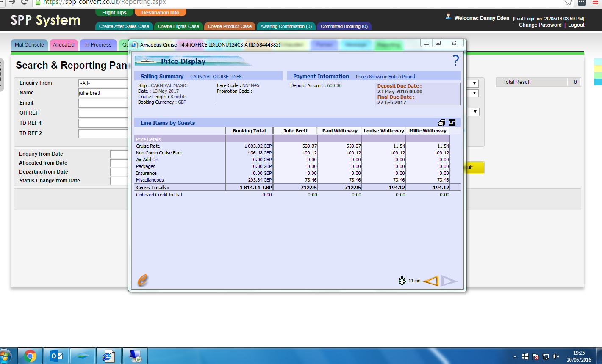Click the Email input field
The height and width of the screenshot is (364, 602).
[103, 103]
